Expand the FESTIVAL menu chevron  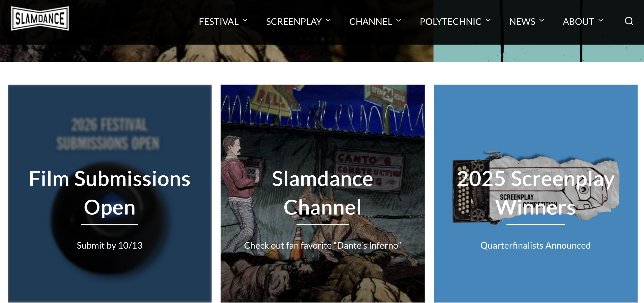245,20
